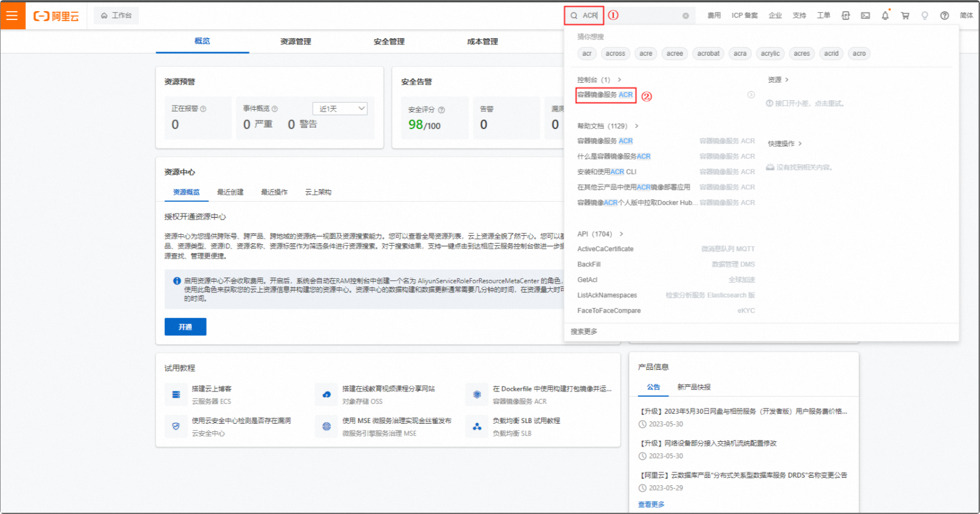Click the 搭建云上博客 ECS tutorial icon
The height and width of the screenshot is (514, 980).
point(176,395)
